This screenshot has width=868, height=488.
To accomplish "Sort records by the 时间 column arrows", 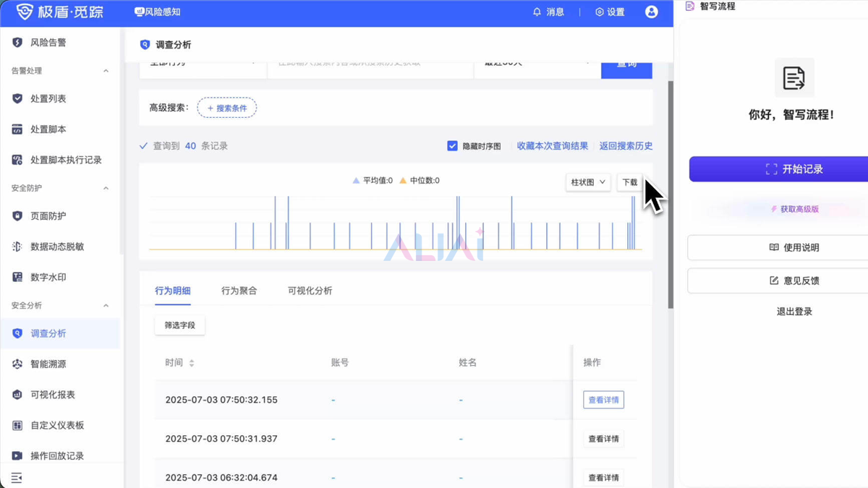I will 192,363.
